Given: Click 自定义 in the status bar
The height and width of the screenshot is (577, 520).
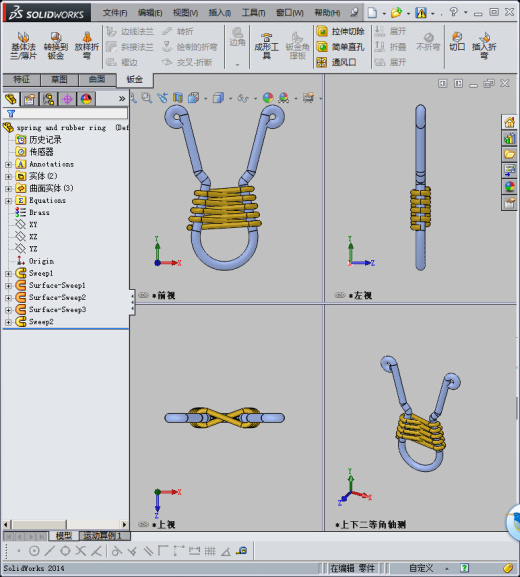Looking at the screenshot, I should point(421,568).
